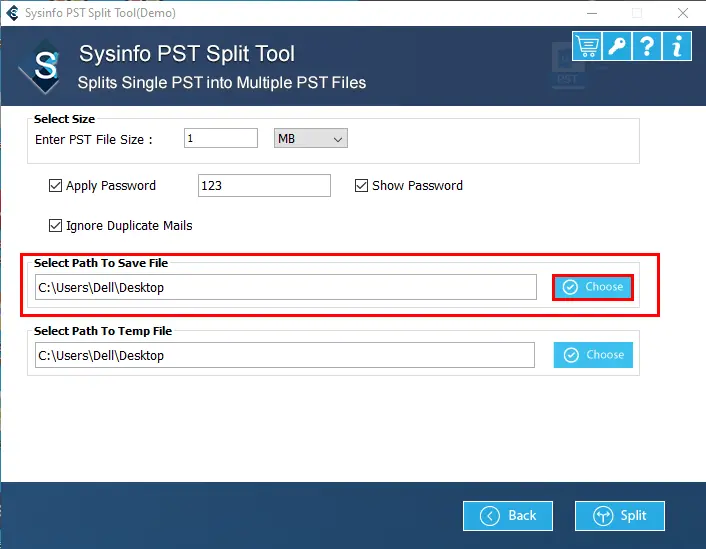This screenshot has width=706, height=549.
Task: Choose the temp file path
Action: (593, 355)
